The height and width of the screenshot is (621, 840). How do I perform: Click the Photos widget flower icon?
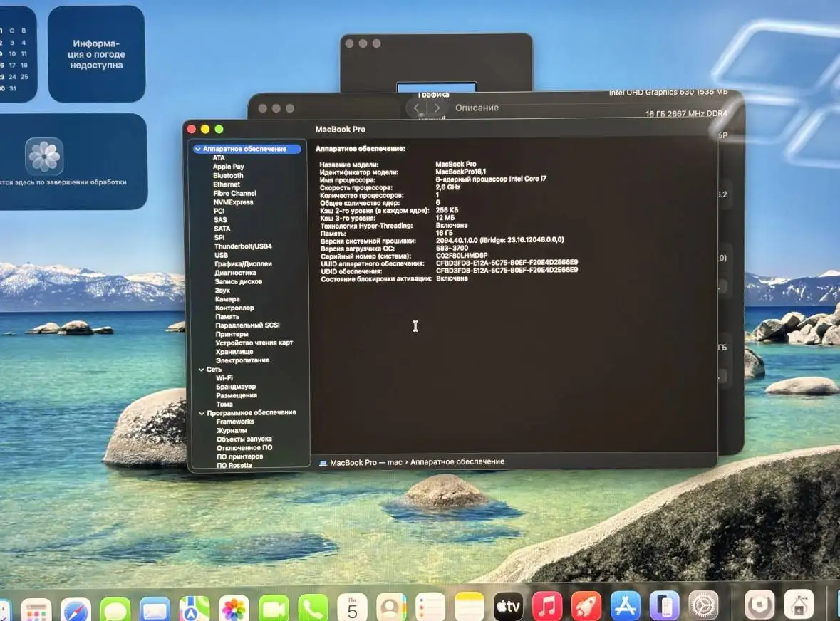tap(44, 156)
